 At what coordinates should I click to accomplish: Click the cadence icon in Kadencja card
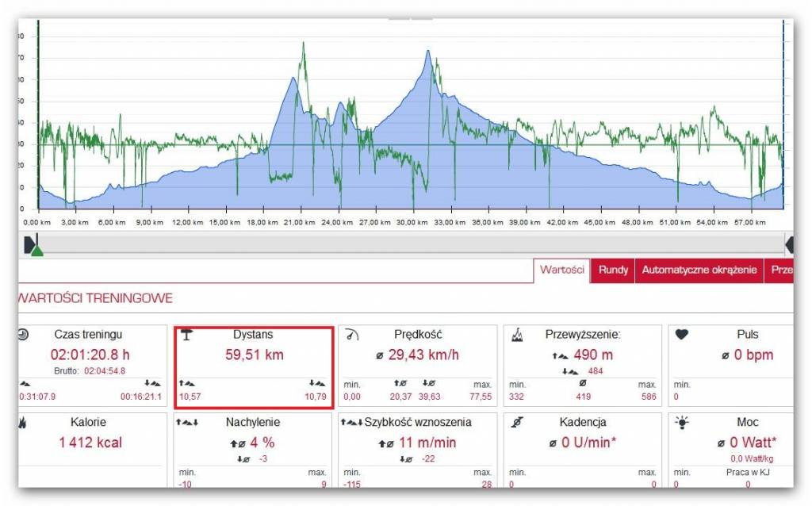click(517, 423)
